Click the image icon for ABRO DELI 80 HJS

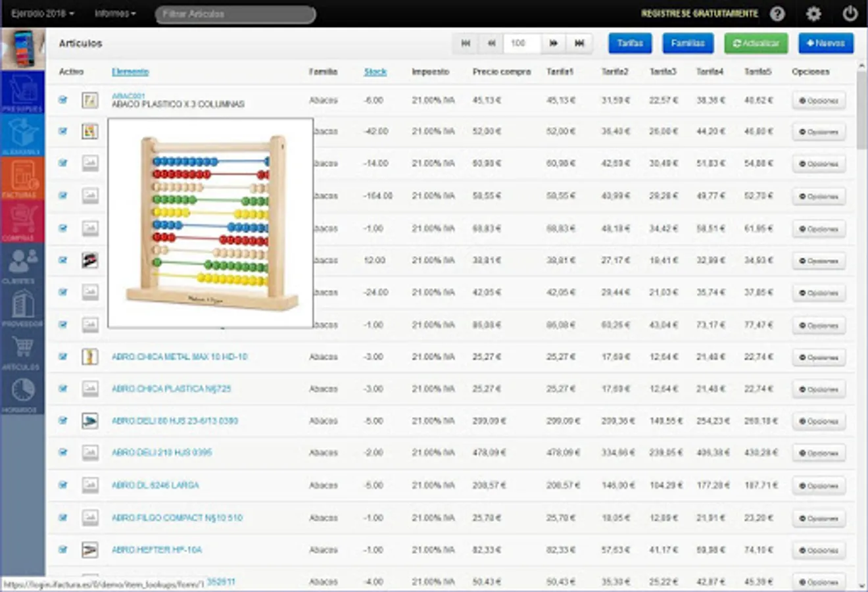(x=90, y=421)
